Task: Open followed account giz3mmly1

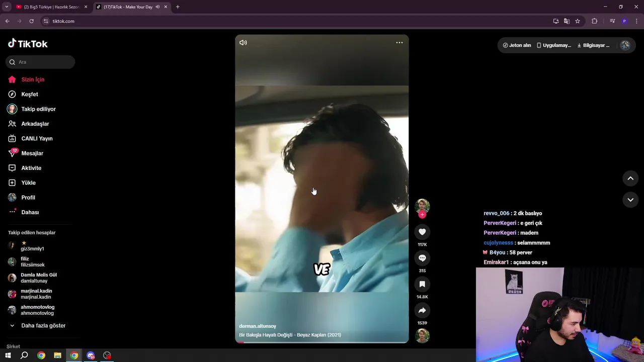Action: click(32, 246)
